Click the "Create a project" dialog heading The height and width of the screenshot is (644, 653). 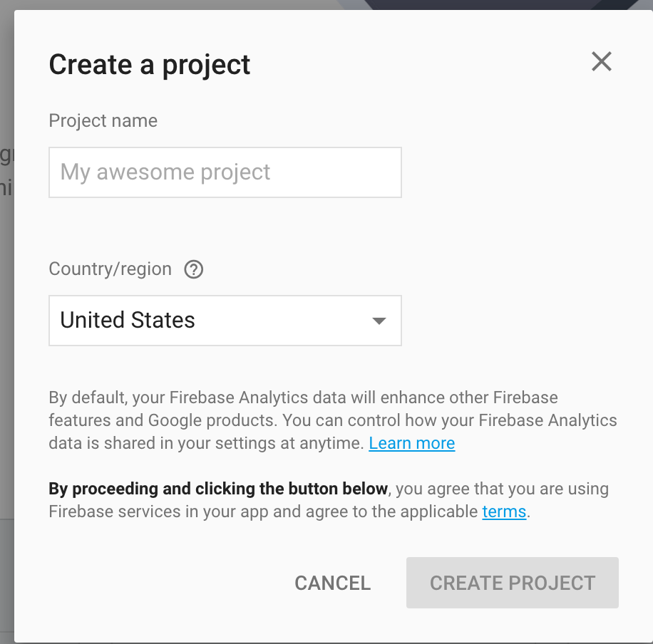click(x=150, y=65)
